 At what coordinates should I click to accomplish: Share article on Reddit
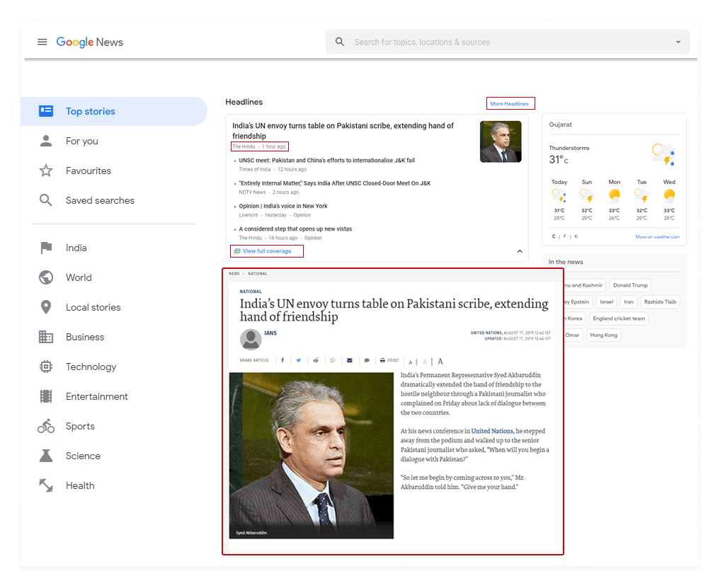click(316, 360)
